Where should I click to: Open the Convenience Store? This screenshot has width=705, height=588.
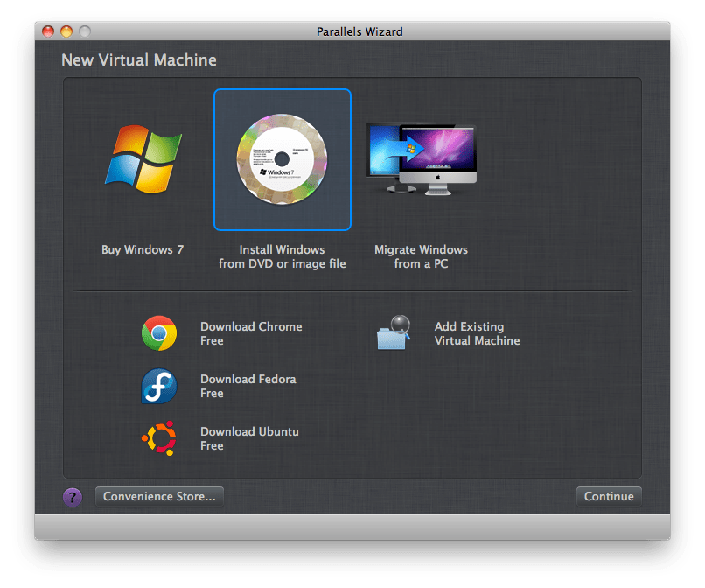click(x=159, y=497)
